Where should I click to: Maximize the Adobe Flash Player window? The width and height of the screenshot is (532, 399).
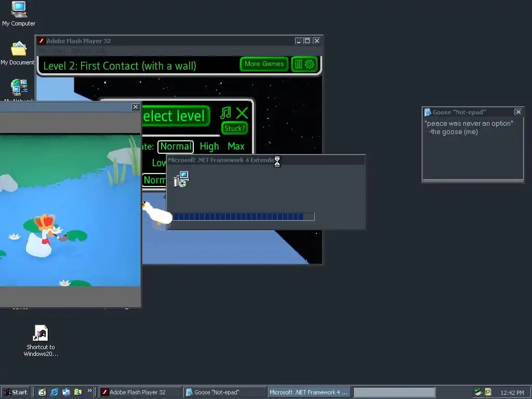click(307, 41)
